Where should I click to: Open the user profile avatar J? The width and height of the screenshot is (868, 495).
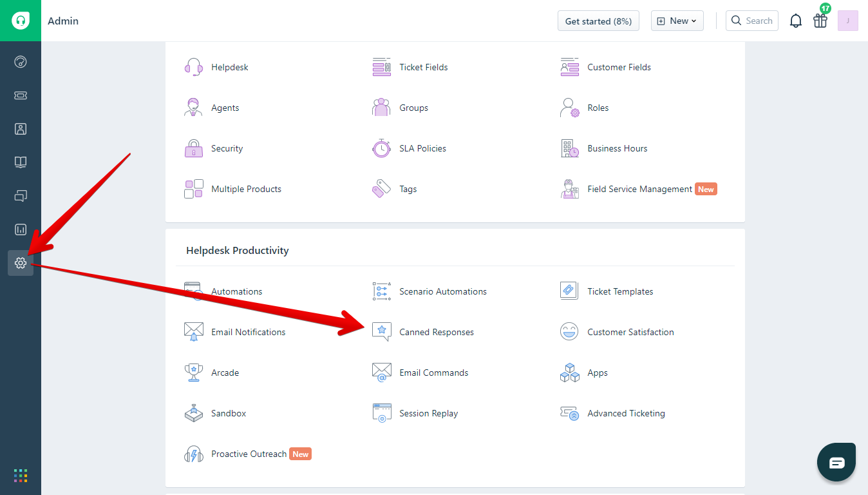pyautogui.click(x=848, y=21)
